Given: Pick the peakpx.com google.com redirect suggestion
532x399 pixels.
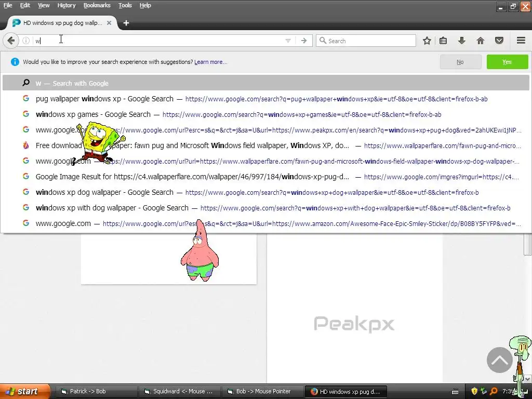Looking at the screenshot, I should tap(265, 130).
